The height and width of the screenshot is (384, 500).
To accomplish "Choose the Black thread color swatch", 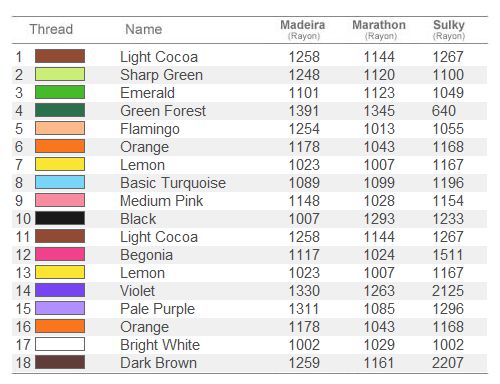I will coord(60,218).
